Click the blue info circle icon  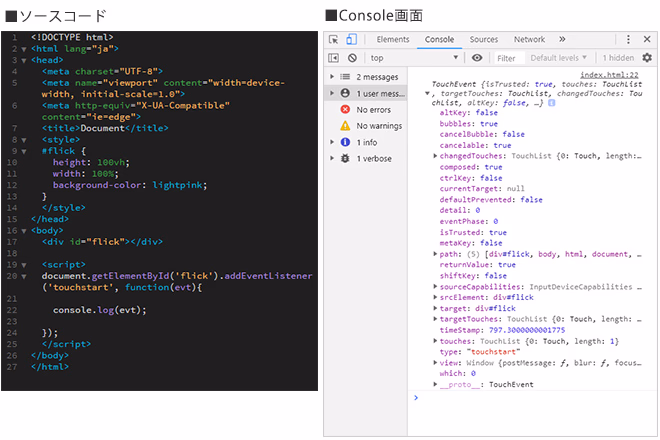click(x=345, y=142)
